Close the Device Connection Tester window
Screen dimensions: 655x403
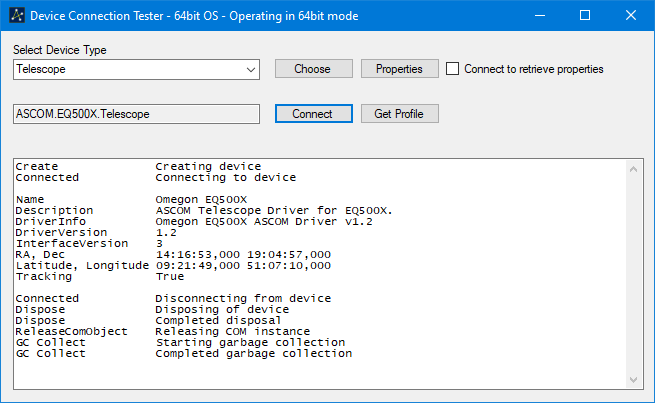(x=631, y=15)
